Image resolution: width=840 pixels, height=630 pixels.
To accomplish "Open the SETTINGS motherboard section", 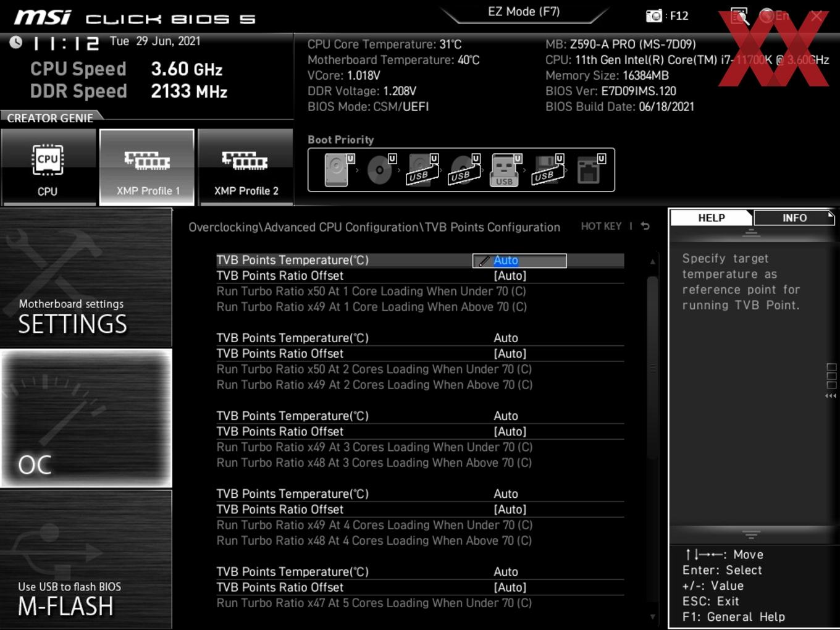I will (x=86, y=278).
